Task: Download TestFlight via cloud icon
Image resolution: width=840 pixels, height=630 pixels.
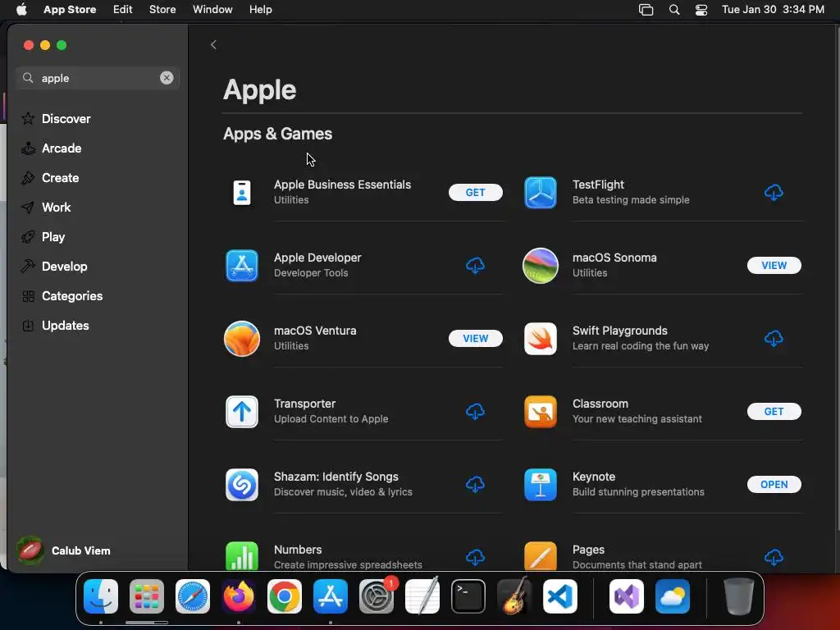Action: click(774, 192)
